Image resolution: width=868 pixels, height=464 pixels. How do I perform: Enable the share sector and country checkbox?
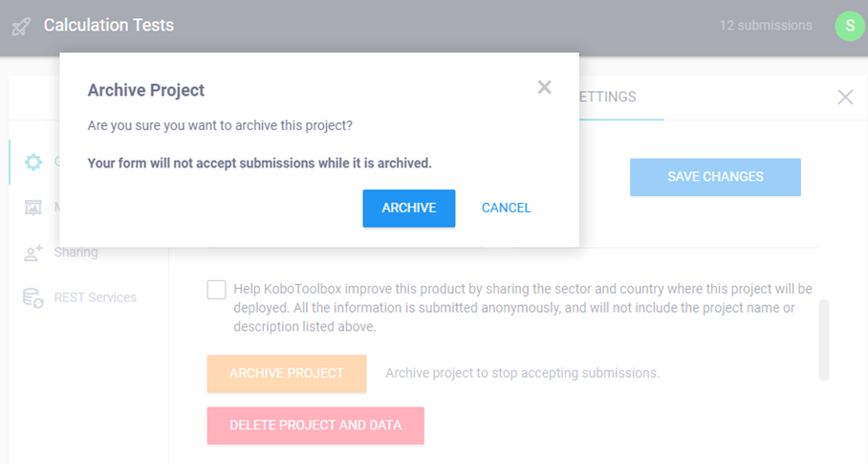pos(217,290)
